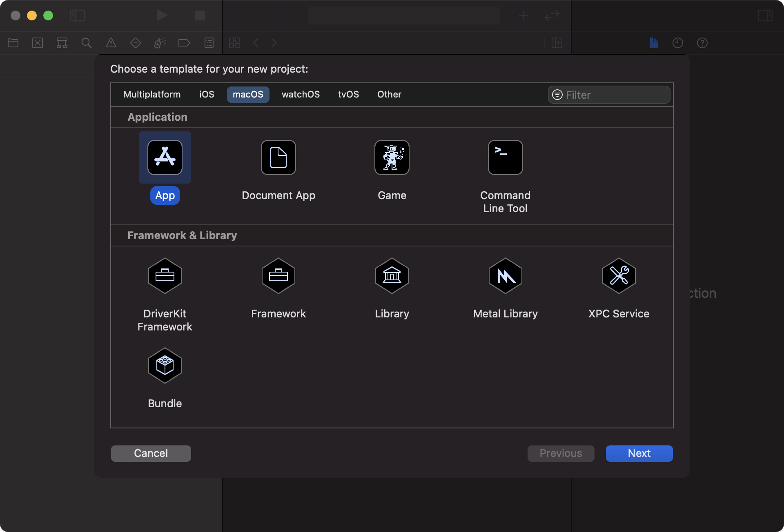Select the macOS tab
This screenshot has height=532, width=784.
pos(248,95)
